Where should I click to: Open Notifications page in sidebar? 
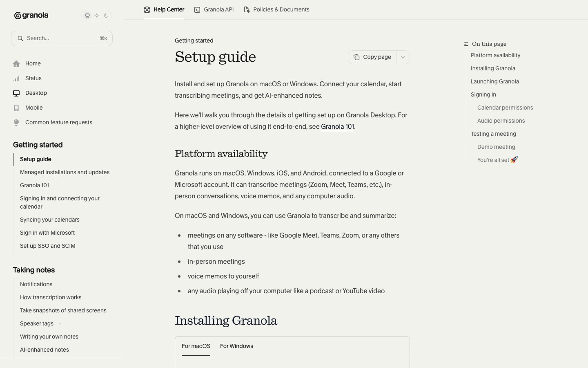tap(36, 285)
